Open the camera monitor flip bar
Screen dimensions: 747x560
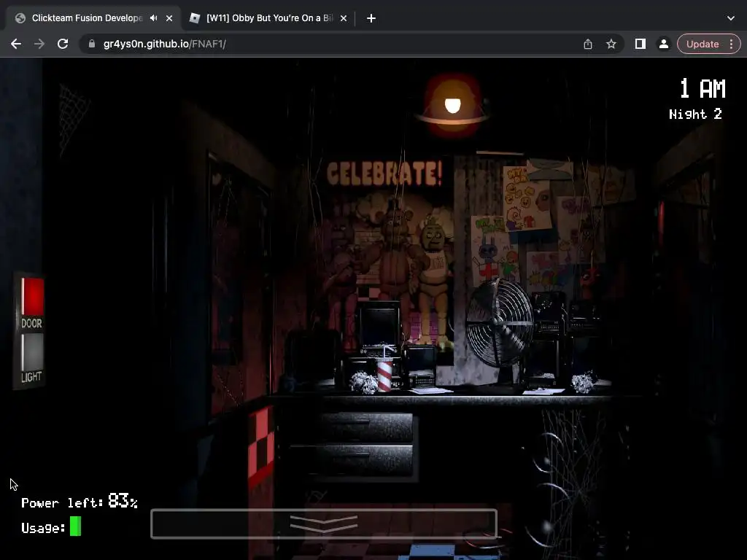pos(324,524)
